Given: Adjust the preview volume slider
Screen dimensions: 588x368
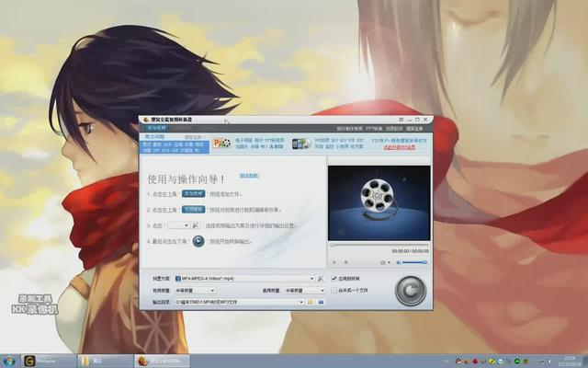Looking at the screenshot, I should [x=414, y=262].
